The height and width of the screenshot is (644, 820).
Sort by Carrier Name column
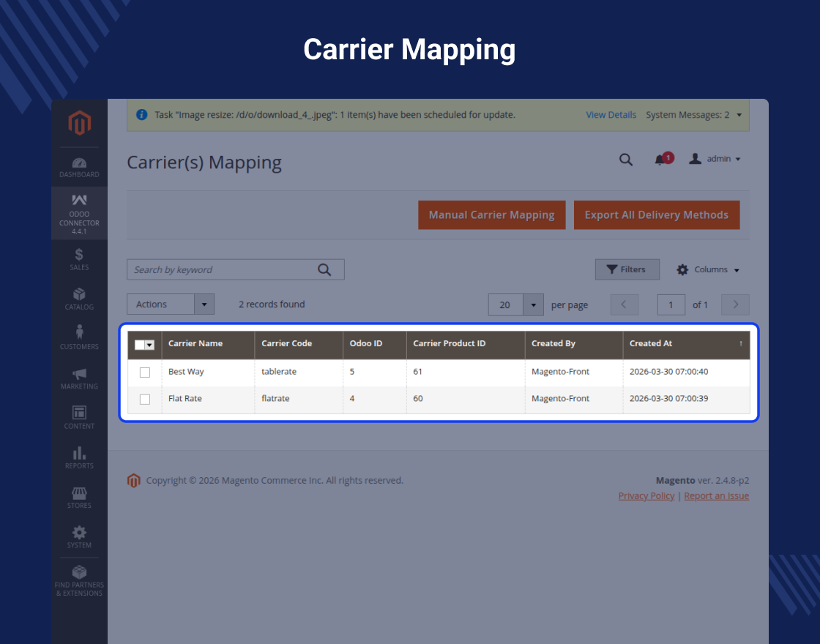208,345
